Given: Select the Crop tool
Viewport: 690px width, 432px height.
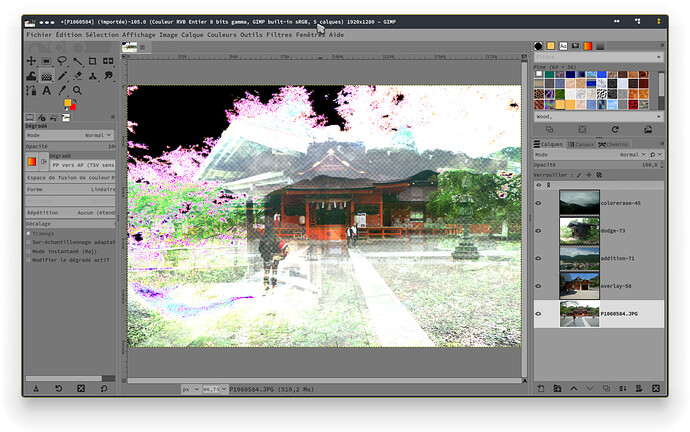Looking at the screenshot, I should [92, 61].
